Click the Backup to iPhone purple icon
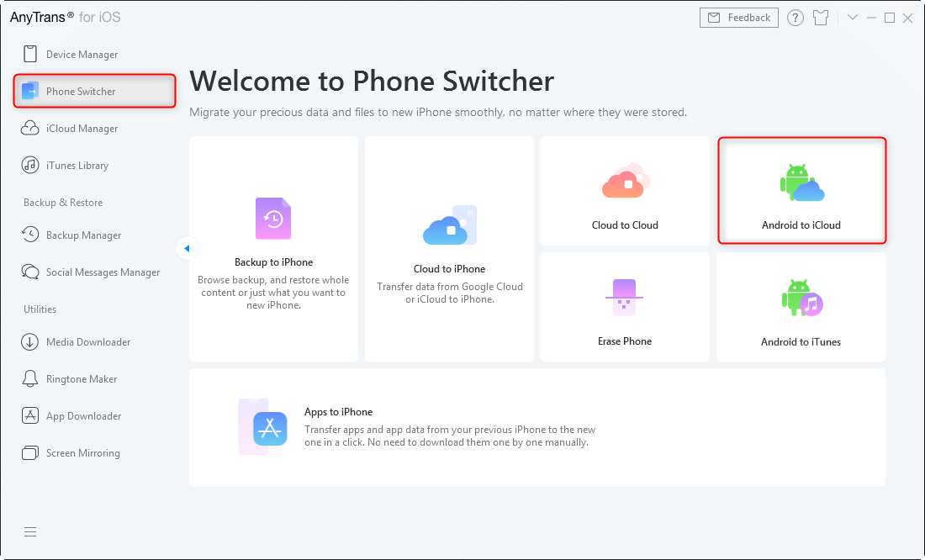Image resolution: width=925 pixels, height=560 pixels. click(x=273, y=219)
